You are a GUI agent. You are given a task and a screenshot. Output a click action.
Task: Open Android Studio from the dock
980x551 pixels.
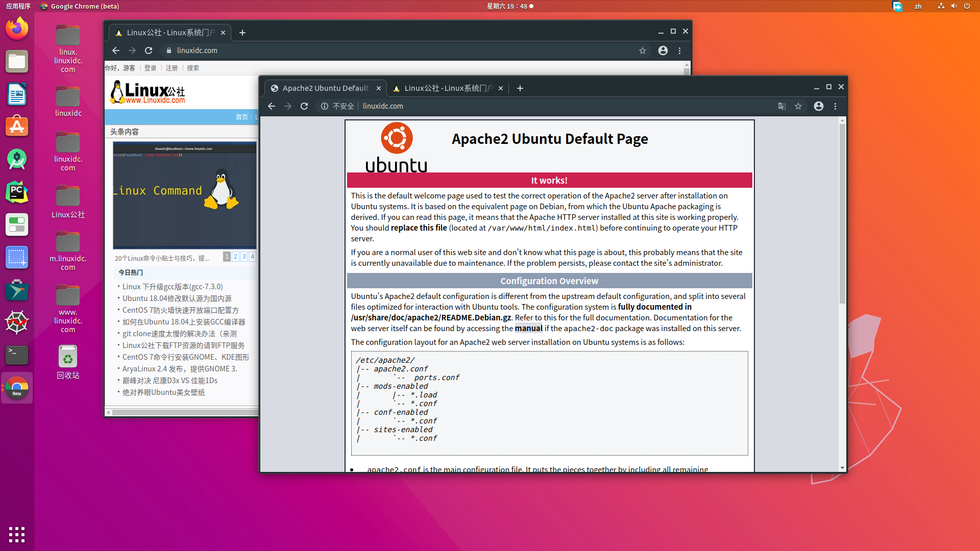(x=17, y=159)
